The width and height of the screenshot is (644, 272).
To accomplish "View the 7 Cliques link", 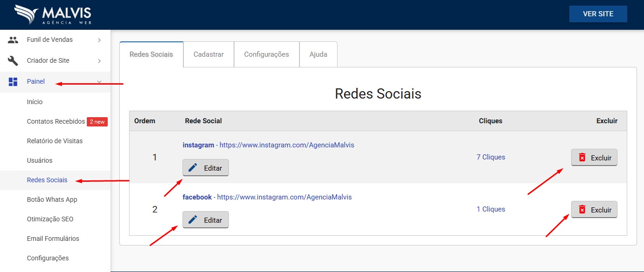I will pyautogui.click(x=490, y=157).
